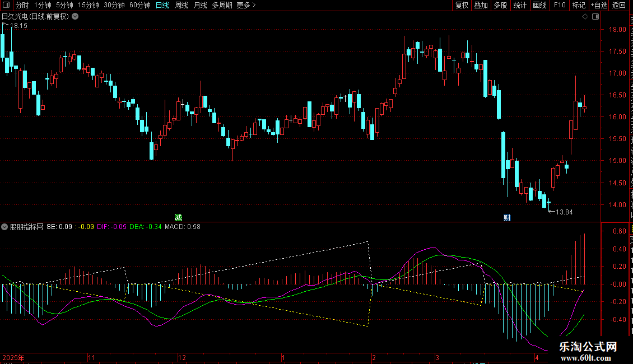Switch to 月线 monthly chart
Screen dimensions: 633x364
click(200, 5)
